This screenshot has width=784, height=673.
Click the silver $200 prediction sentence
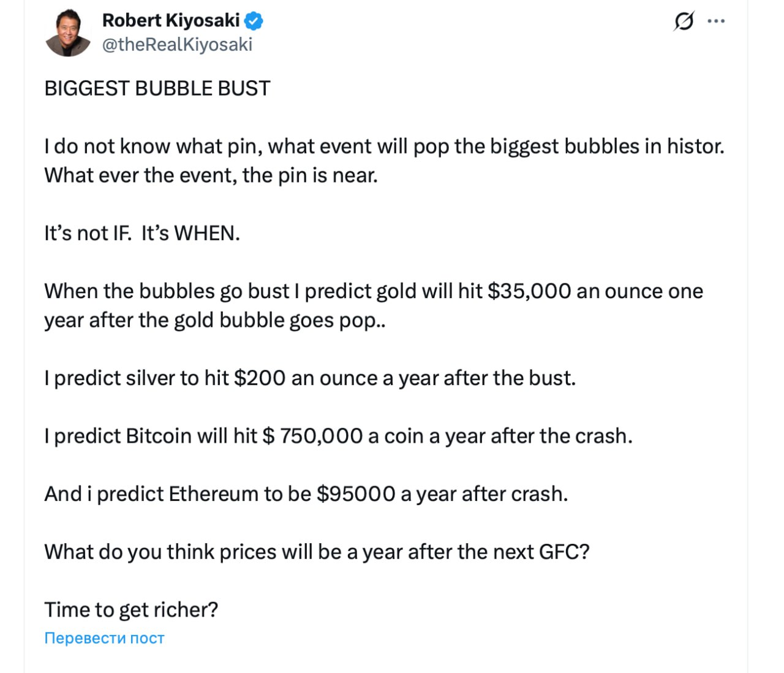[x=310, y=378]
